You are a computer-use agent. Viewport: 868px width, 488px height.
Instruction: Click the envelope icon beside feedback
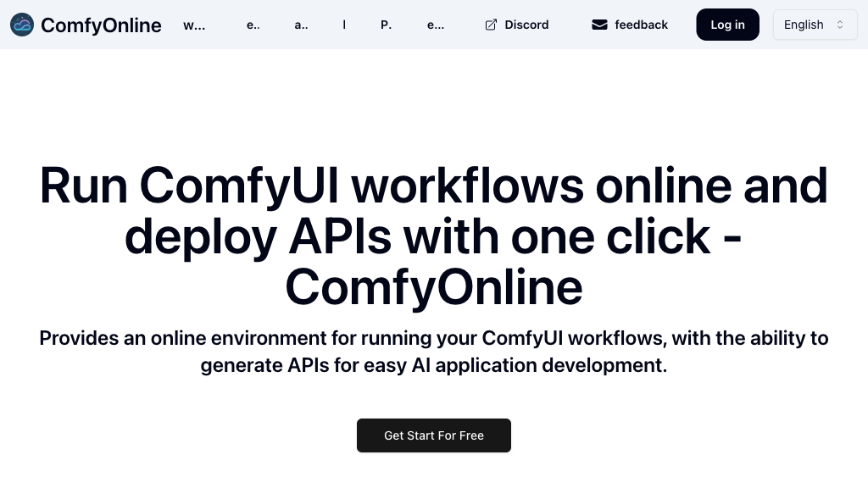pyautogui.click(x=599, y=25)
